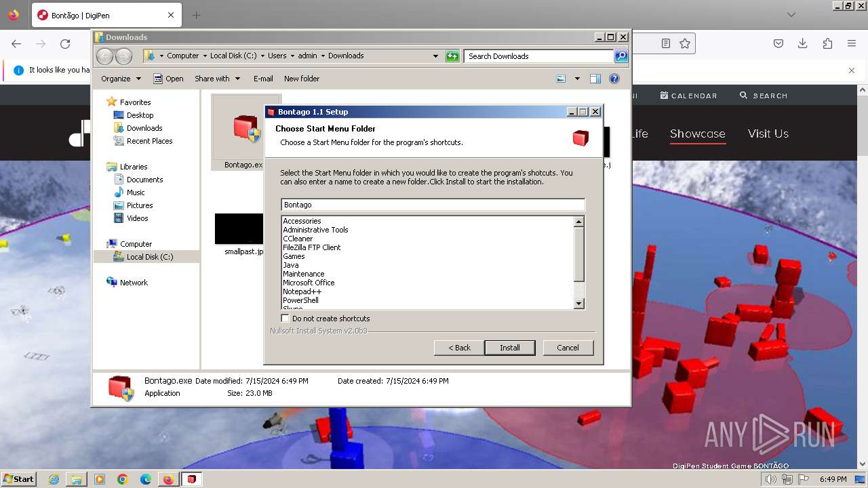Viewport: 868px width, 488px height.
Task: Open Firefox application menu
Action: [x=852, y=43]
